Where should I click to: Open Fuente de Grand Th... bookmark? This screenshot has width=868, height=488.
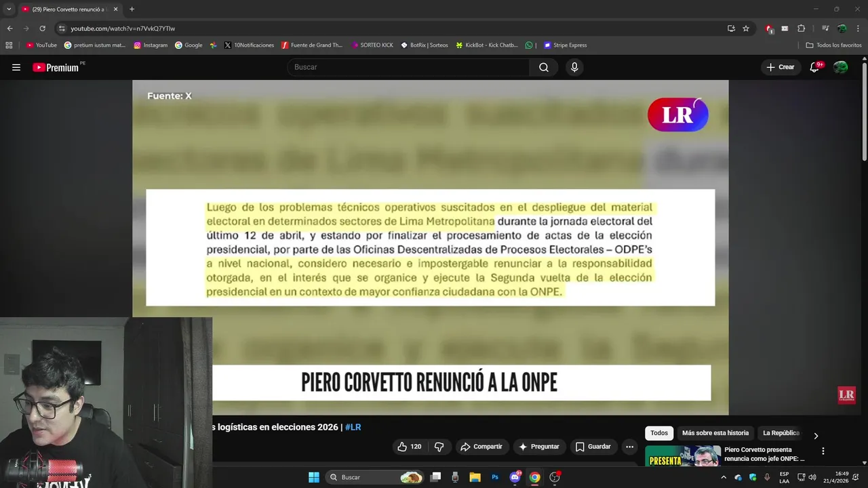[x=312, y=45]
